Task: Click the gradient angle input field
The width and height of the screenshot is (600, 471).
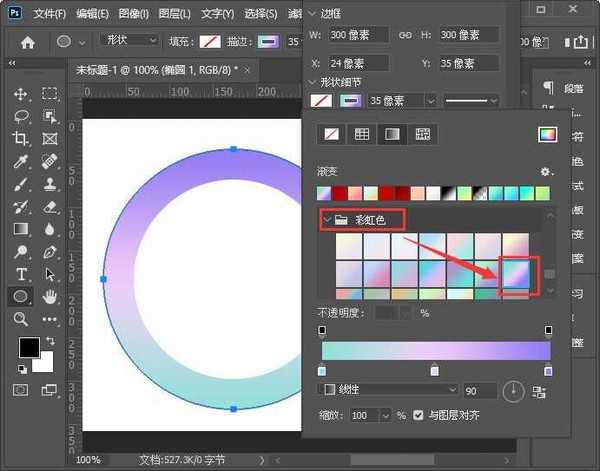Action: click(478, 389)
